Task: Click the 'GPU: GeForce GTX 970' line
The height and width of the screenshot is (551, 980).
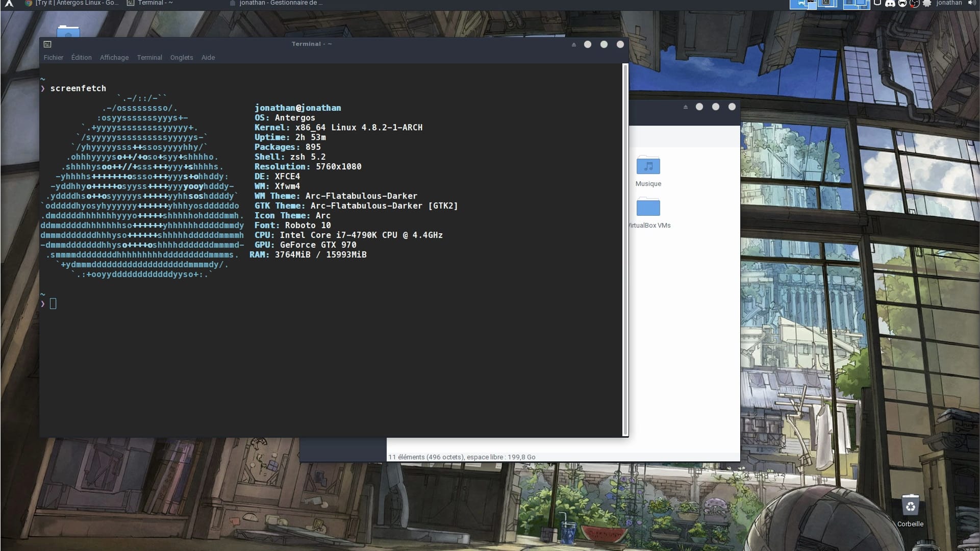Action: tap(305, 245)
